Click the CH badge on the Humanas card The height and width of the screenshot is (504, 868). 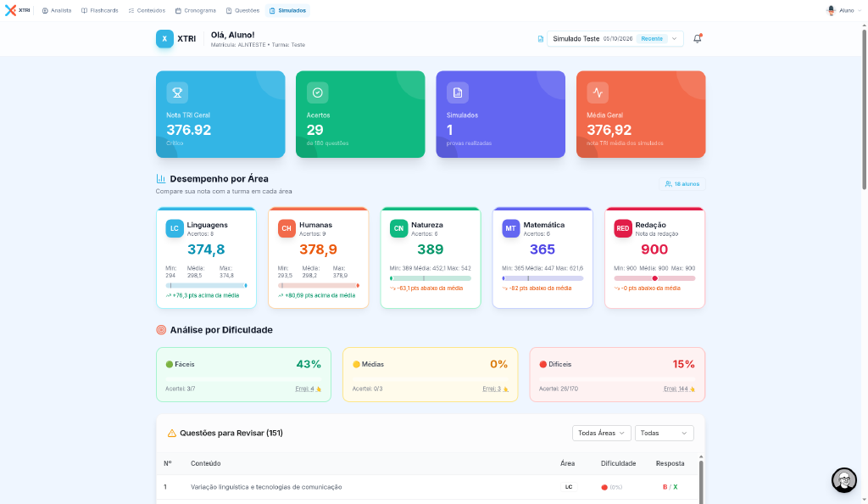pos(287,228)
